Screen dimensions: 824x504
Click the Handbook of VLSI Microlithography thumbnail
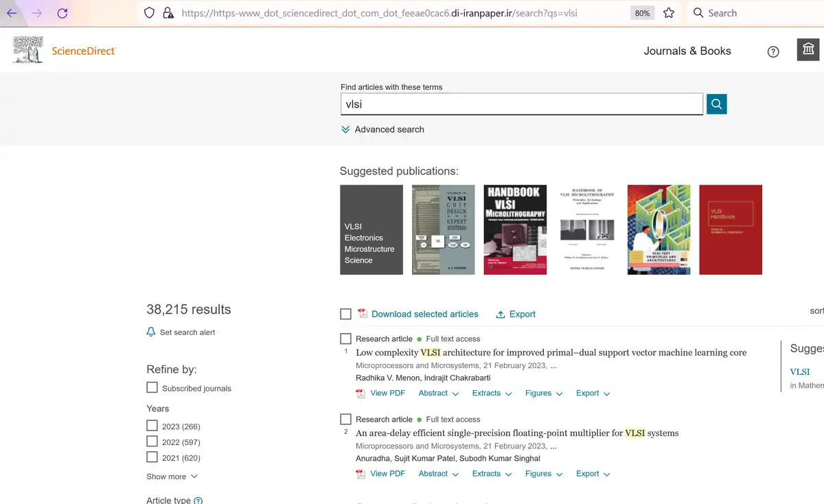tap(515, 229)
